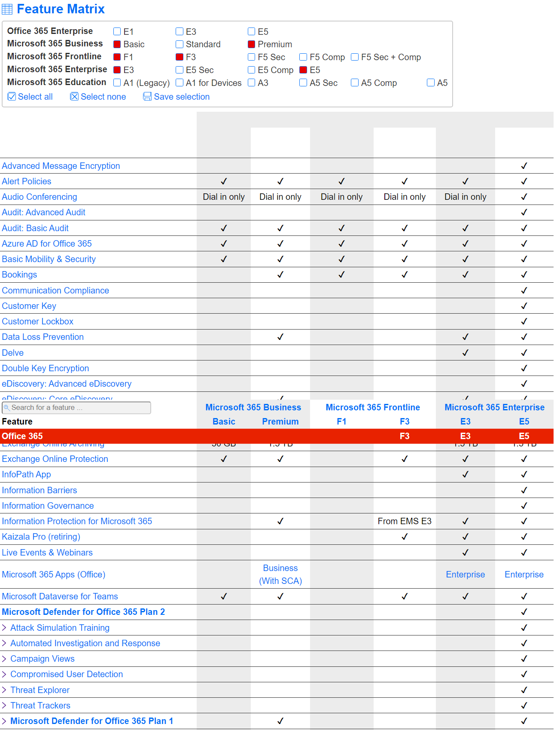Click the Select all checkmark icon
The height and width of the screenshot is (730, 560).
click(12, 97)
